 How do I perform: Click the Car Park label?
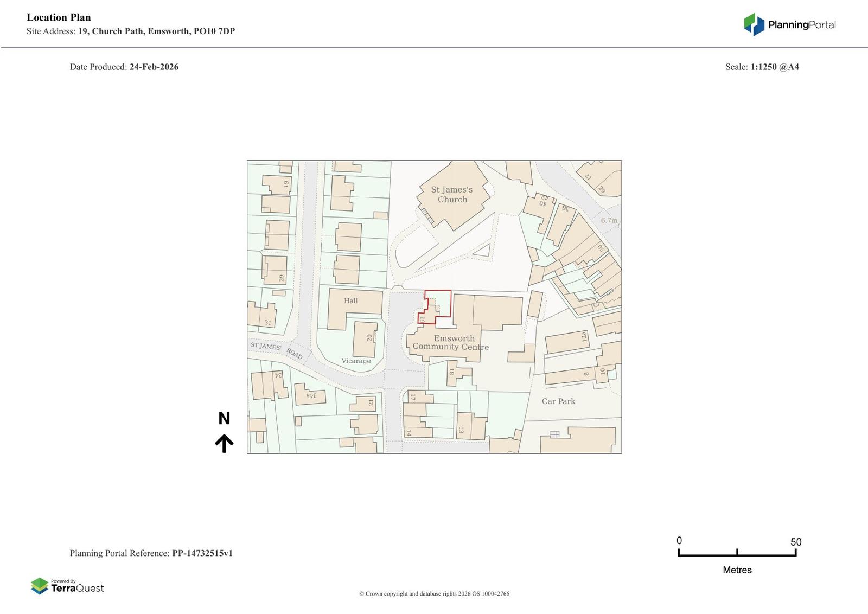[x=558, y=401]
